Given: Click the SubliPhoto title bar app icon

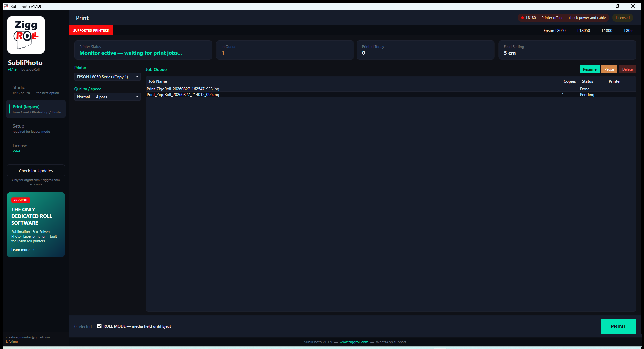Looking at the screenshot, I should 6,6.
